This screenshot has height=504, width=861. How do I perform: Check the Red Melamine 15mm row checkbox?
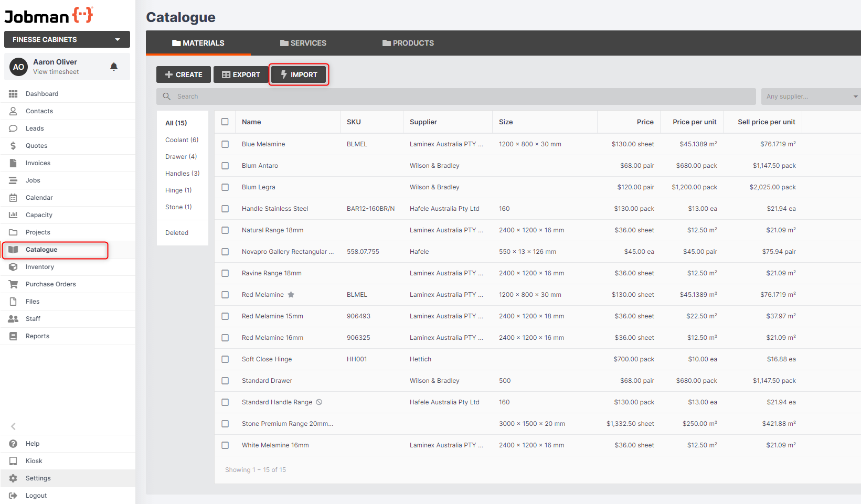[225, 316]
